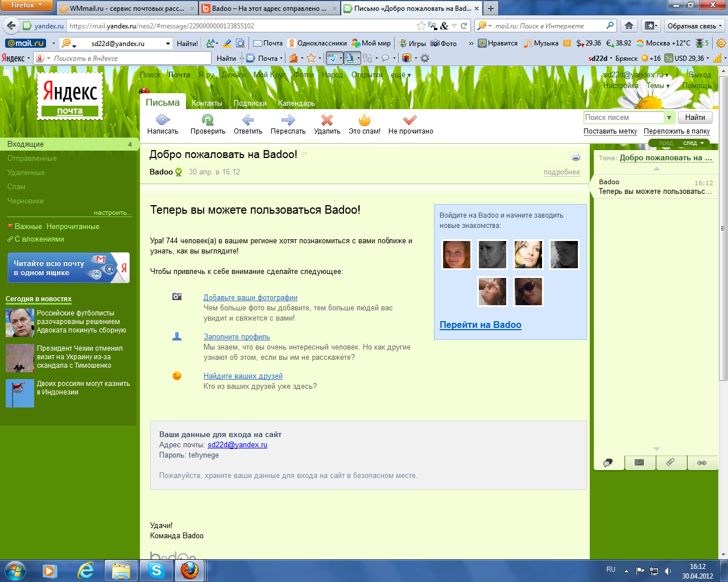728x582 pixels.
Task: Click the first Badoo profile photo thumbnail
Action: point(457,254)
